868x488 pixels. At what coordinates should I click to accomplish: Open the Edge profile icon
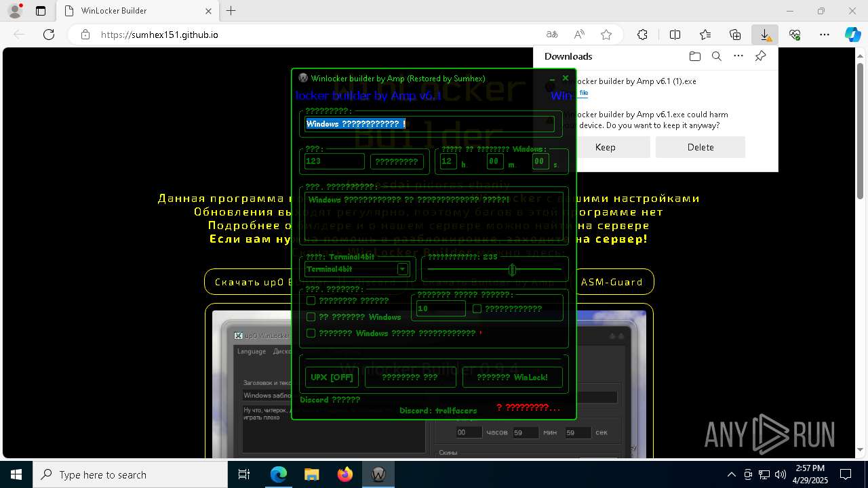[x=15, y=11]
